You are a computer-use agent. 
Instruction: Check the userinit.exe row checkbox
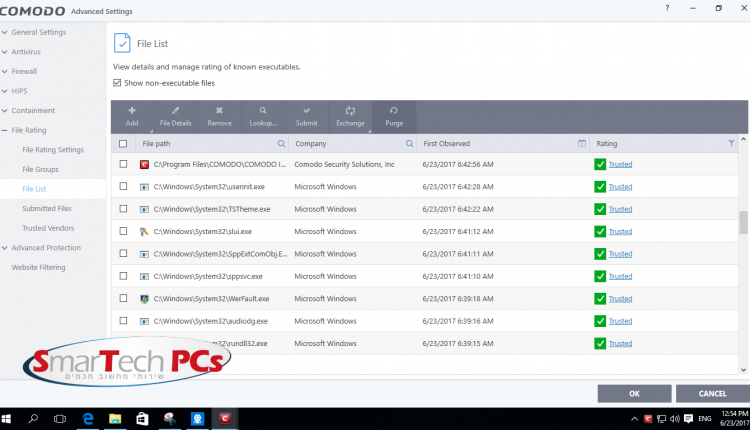123,186
